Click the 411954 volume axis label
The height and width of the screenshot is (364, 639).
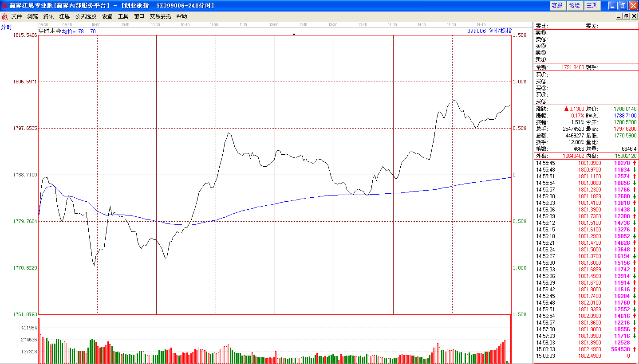(29, 328)
